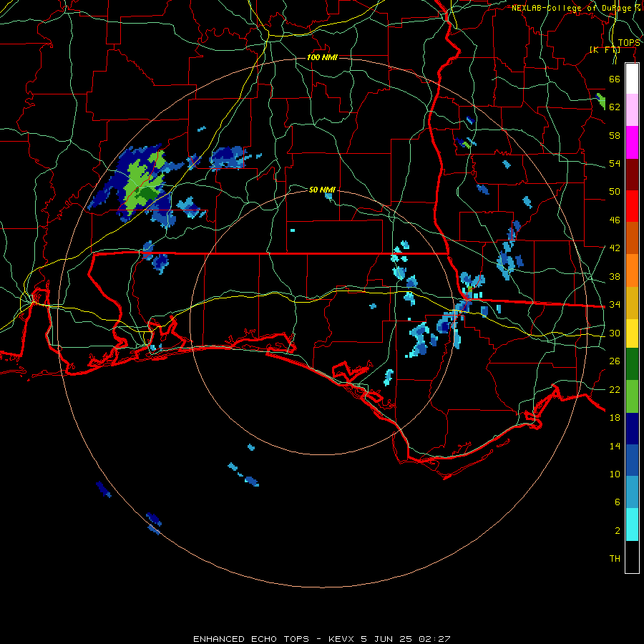Image resolution: width=644 pixels, height=644 pixels.
Task: Click the black TH legend swatch
Action: pos(632,557)
